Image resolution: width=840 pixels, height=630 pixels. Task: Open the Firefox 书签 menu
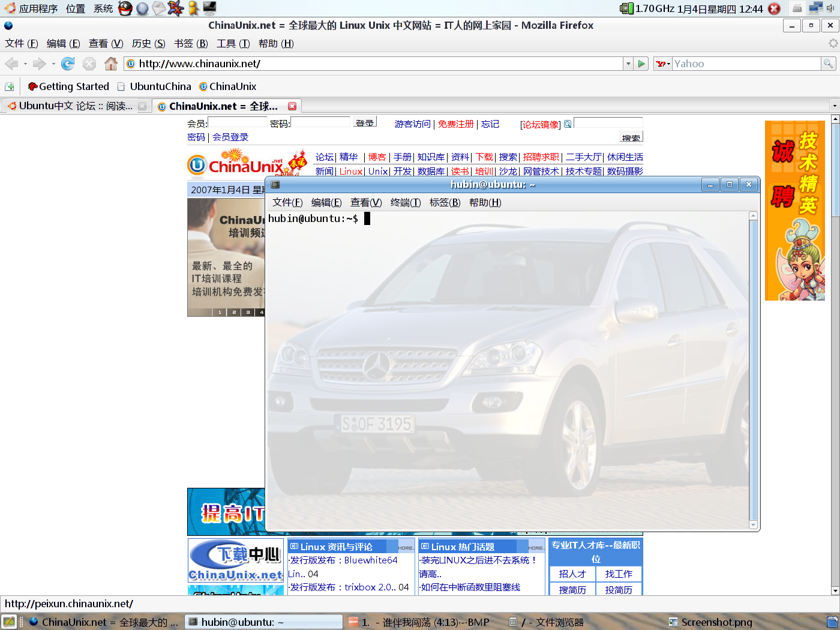[x=191, y=43]
